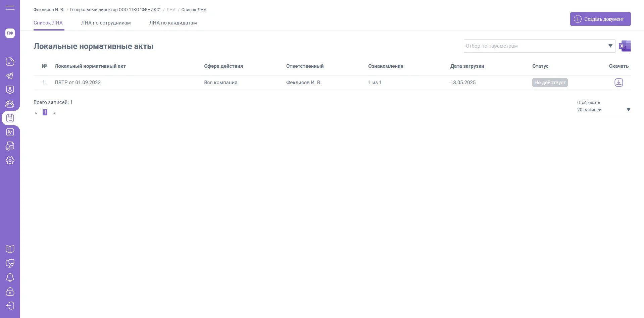Open the chat support monitor icon

[x=10, y=263]
